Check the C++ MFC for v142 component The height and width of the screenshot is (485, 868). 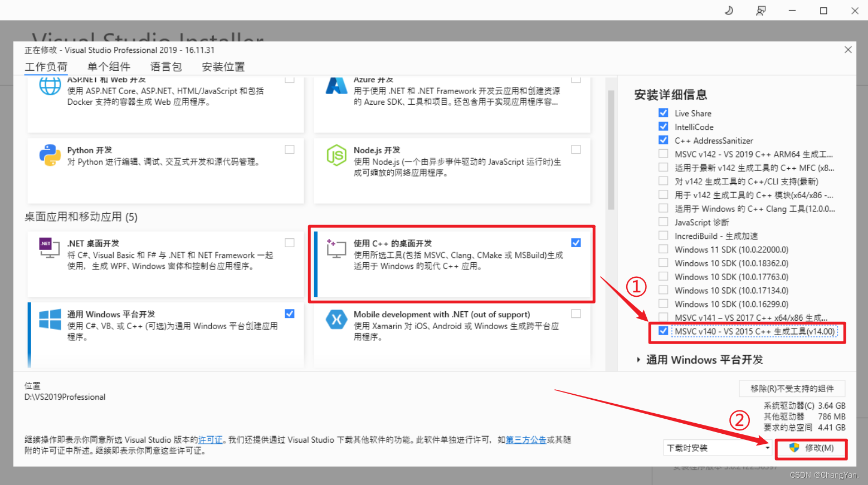(663, 167)
